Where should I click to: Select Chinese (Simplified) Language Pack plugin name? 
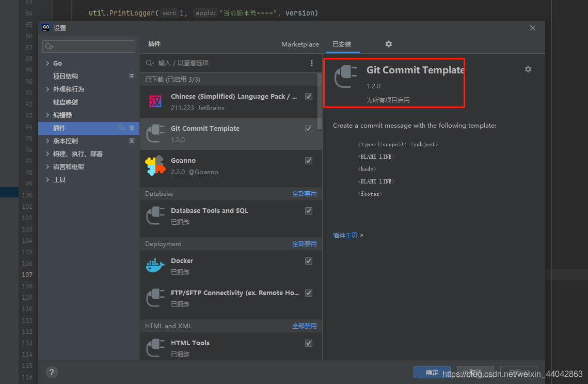(x=234, y=97)
